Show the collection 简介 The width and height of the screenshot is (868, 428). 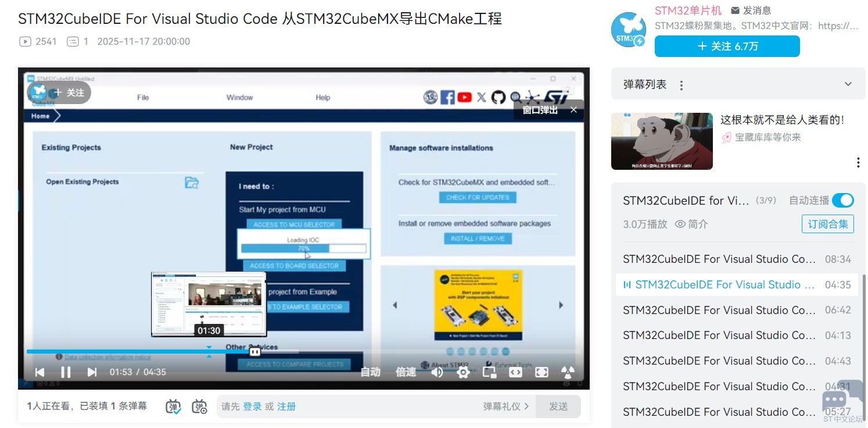click(x=691, y=224)
